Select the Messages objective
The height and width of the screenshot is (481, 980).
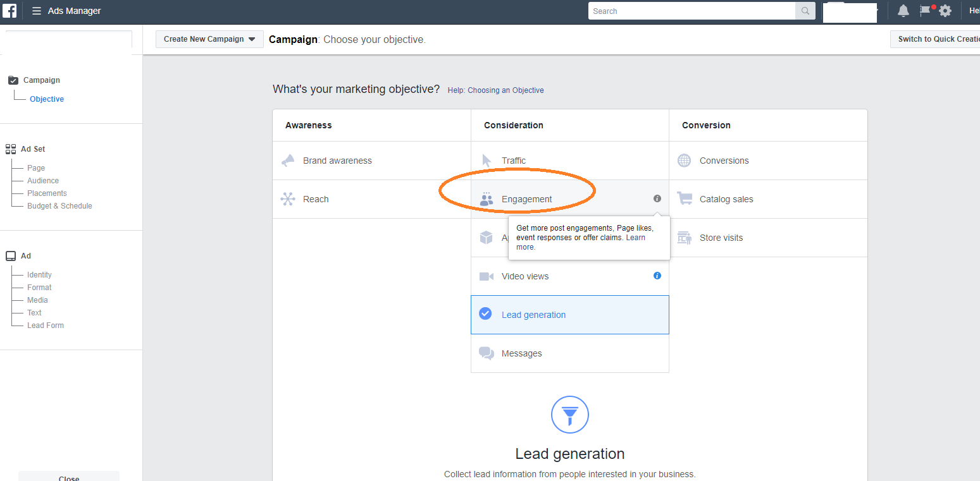(x=570, y=353)
